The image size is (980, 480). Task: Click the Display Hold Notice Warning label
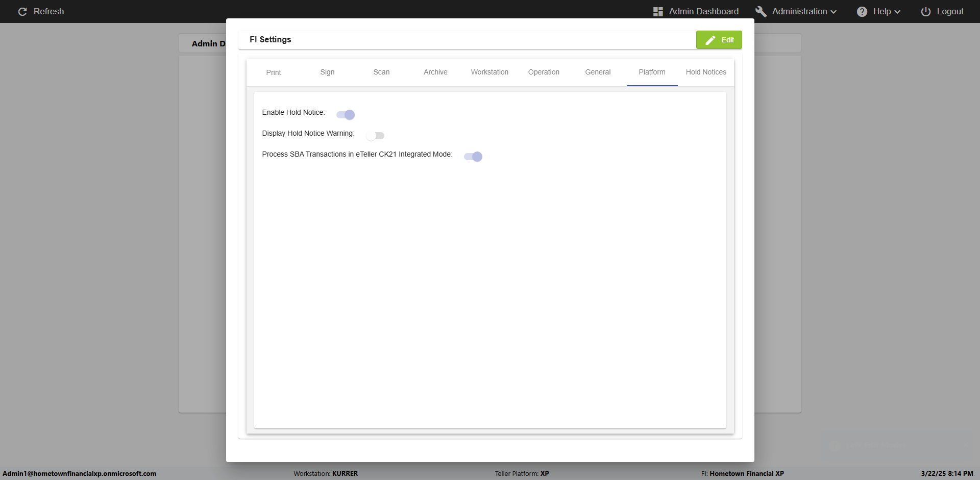[308, 133]
